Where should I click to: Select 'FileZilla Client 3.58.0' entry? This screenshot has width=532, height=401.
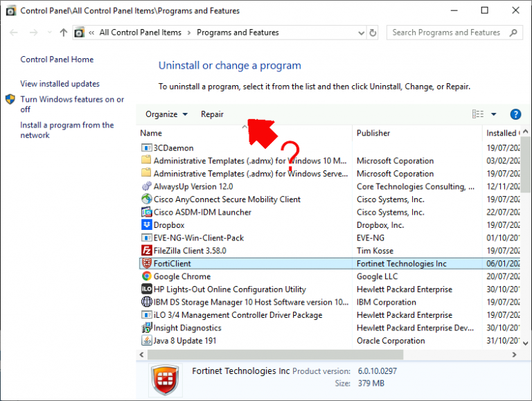click(190, 251)
